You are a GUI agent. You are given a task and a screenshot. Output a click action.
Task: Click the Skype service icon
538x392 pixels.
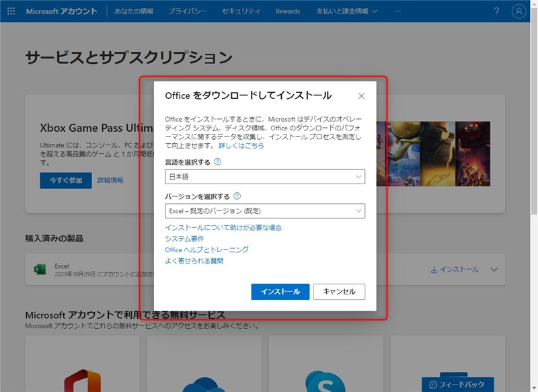pyautogui.click(x=325, y=381)
